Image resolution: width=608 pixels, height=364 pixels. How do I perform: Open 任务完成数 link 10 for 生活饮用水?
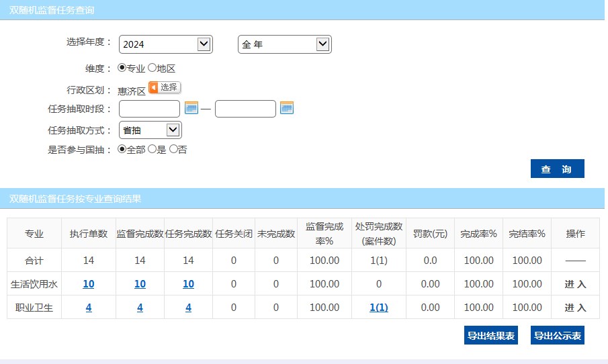point(189,284)
